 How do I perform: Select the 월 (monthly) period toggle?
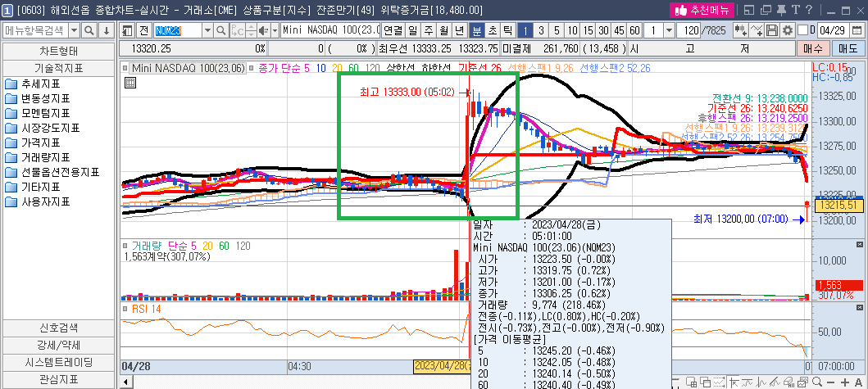[444, 29]
